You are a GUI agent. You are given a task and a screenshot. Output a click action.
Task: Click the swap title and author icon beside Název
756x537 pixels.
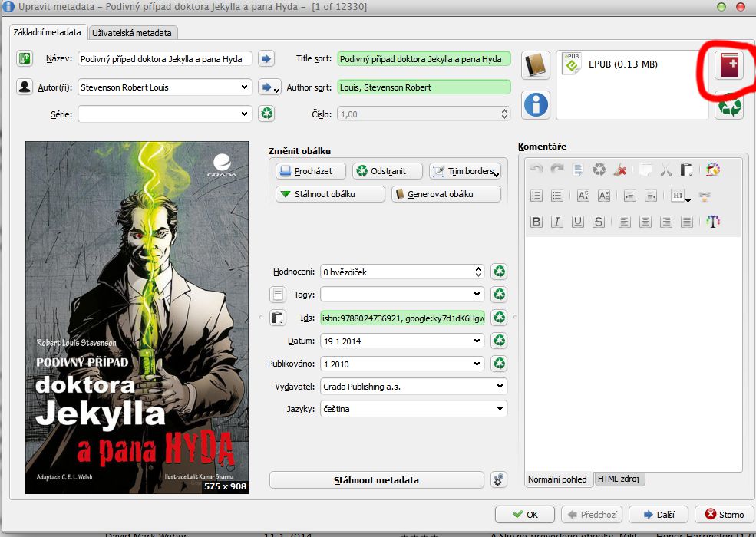pos(25,59)
